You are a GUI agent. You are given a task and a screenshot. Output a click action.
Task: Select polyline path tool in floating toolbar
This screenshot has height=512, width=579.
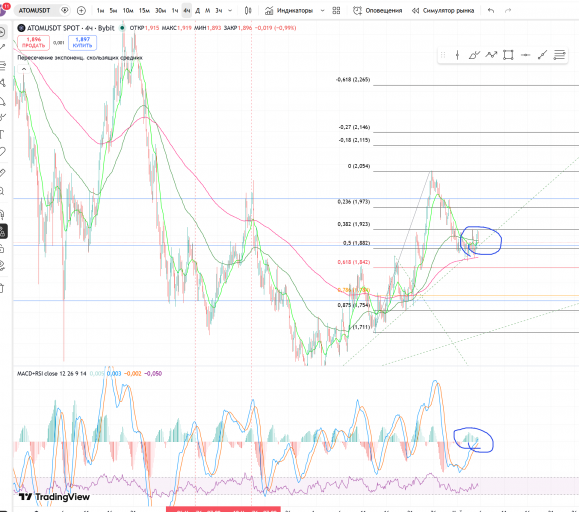click(x=491, y=55)
